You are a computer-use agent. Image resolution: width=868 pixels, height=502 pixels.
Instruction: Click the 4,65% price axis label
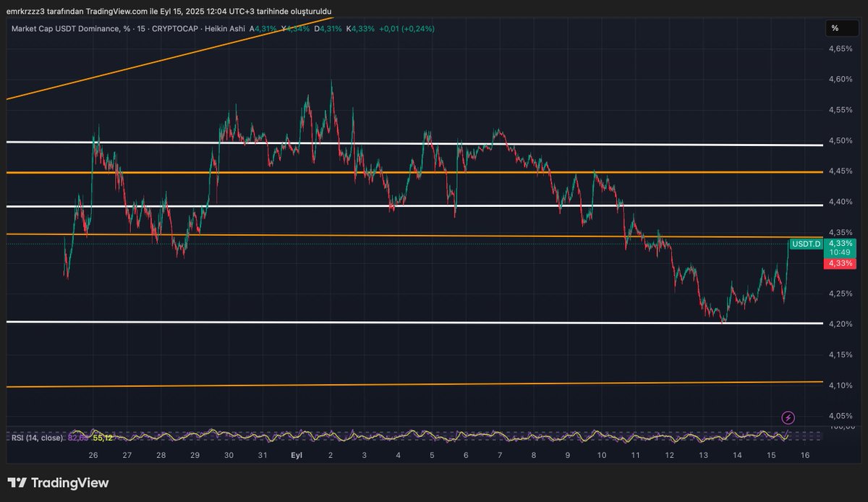pyautogui.click(x=840, y=49)
